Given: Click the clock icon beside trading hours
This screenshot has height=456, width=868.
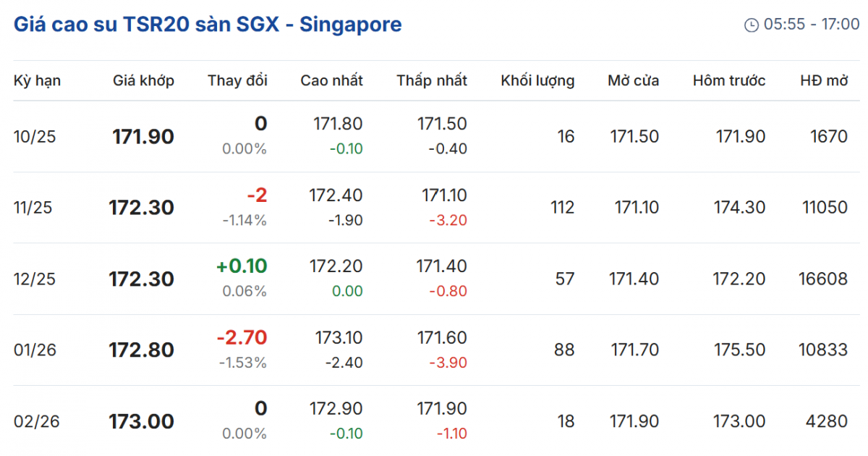Looking at the screenshot, I should [752, 25].
